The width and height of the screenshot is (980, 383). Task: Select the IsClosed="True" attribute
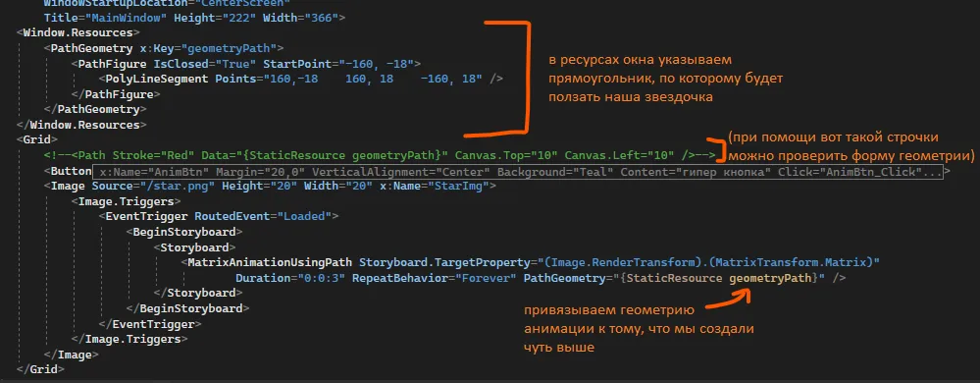206,63
